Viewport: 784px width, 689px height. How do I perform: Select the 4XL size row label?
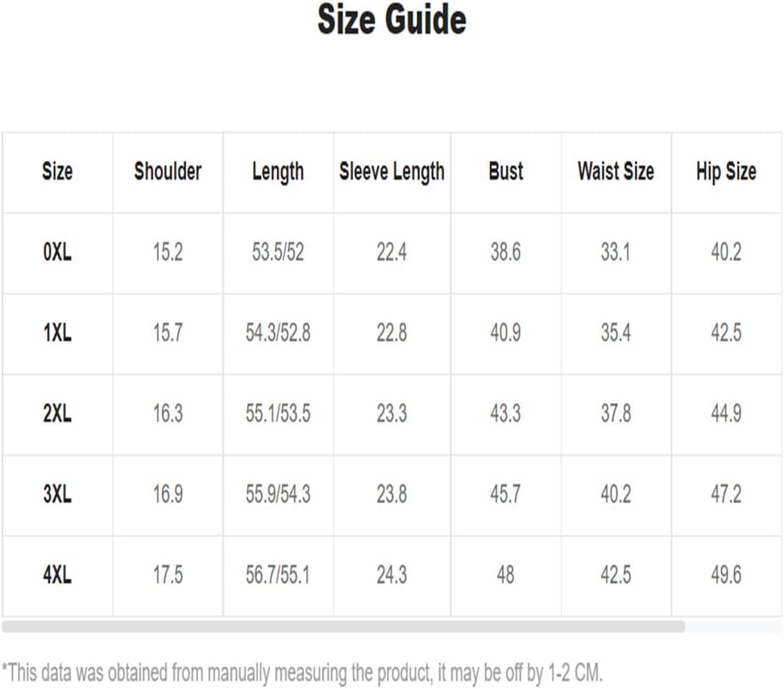[57, 575]
